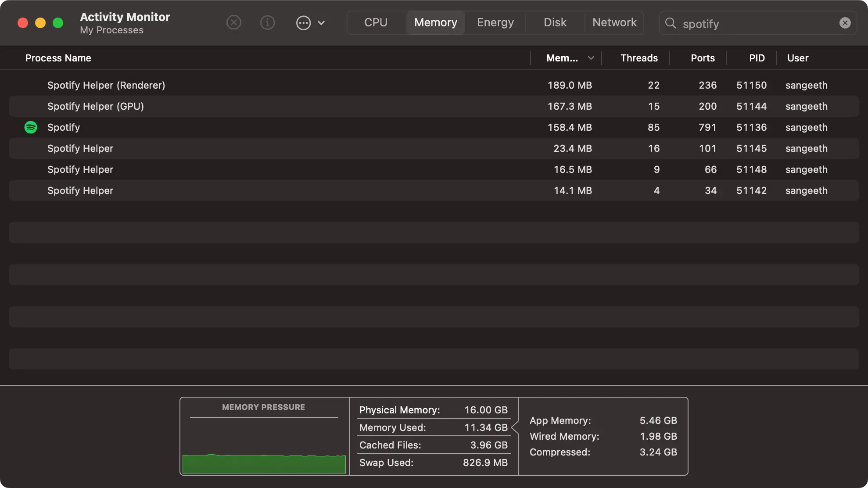Sort by the Mem... column header
The image size is (868, 488).
point(562,58)
